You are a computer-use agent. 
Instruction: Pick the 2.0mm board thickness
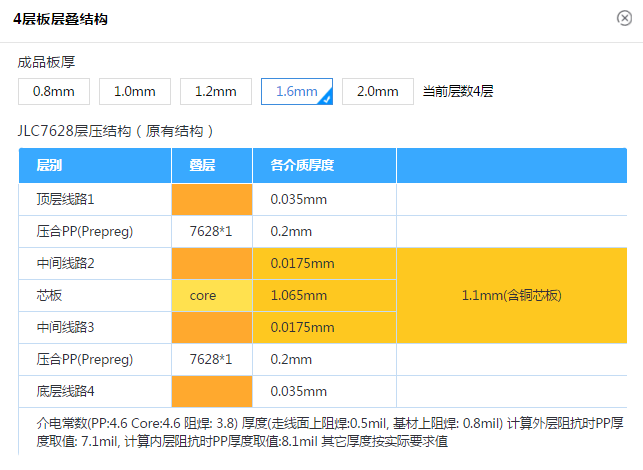(x=378, y=91)
